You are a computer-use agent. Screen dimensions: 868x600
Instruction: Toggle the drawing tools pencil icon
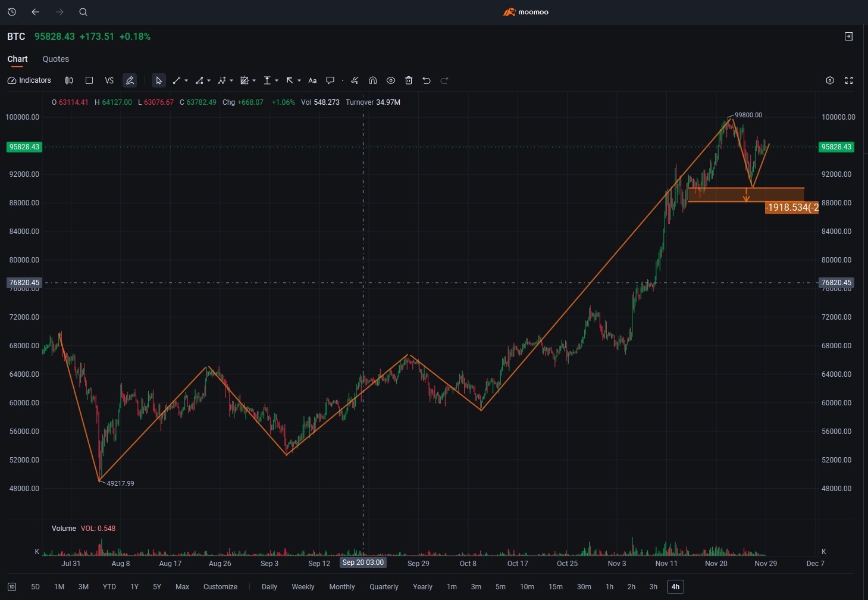130,80
